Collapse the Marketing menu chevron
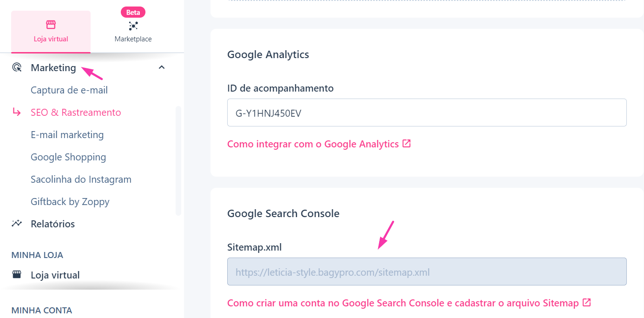This screenshot has height=318, width=644. click(x=162, y=67)
